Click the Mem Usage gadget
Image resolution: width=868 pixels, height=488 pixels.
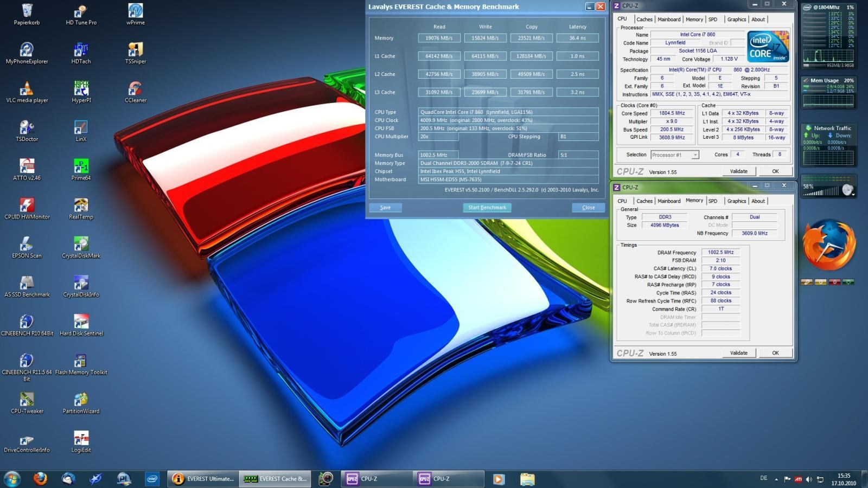pos(828,93)
